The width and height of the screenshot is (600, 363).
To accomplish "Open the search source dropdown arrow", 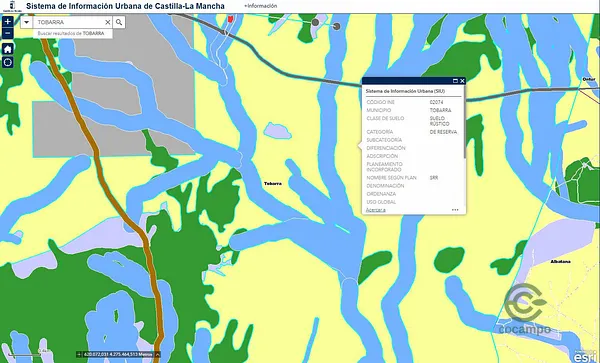I will (x=26, y=22).
